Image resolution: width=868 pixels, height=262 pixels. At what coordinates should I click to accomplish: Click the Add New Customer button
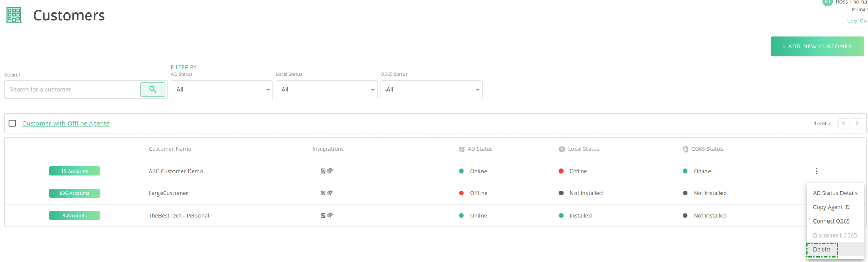817,46
